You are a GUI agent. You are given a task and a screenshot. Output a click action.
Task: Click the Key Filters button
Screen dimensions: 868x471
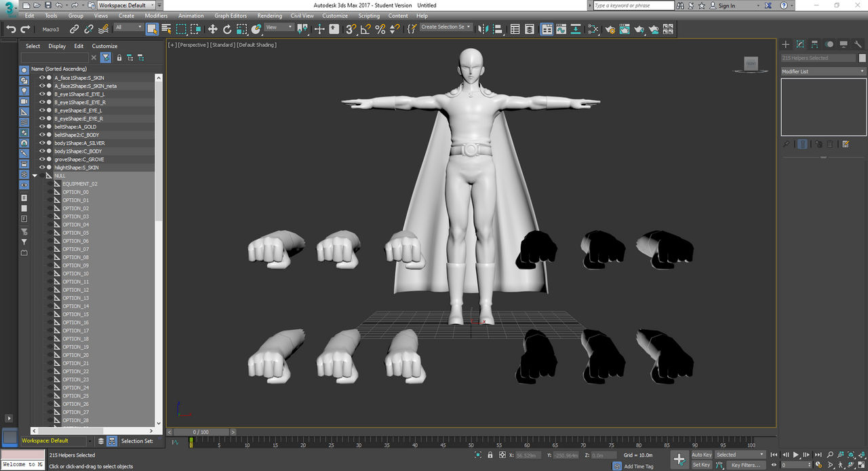745,465
